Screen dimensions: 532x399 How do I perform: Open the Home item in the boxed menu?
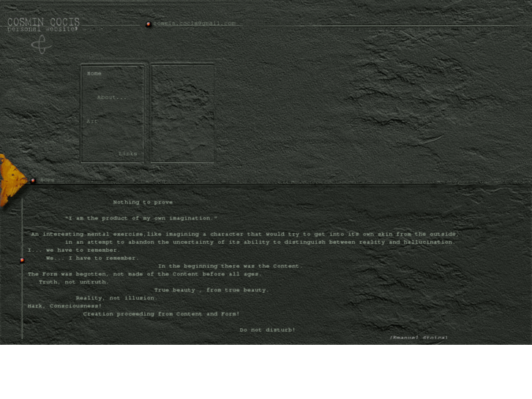(94, 73)
